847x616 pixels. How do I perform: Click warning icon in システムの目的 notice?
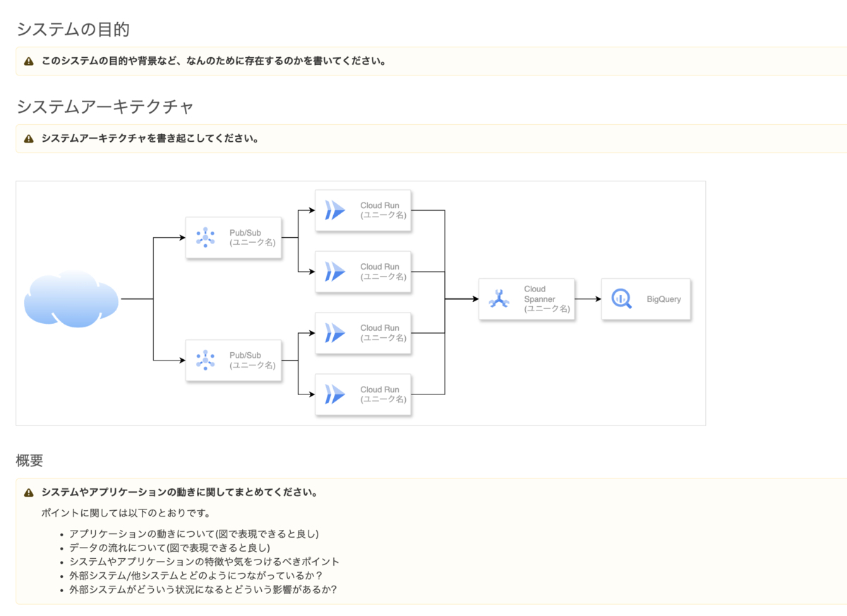[28, 61]
